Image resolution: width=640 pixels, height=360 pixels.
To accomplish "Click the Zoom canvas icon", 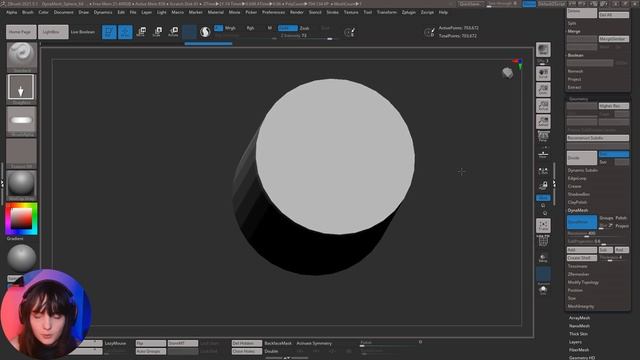I will coord(543,90).
